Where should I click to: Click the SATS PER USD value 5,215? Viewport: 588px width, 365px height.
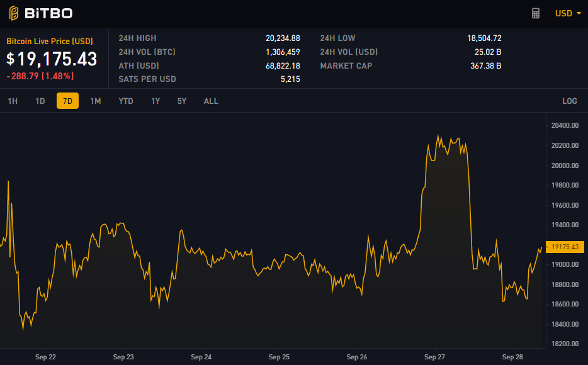pyautogui.click(x=290, y=79)
